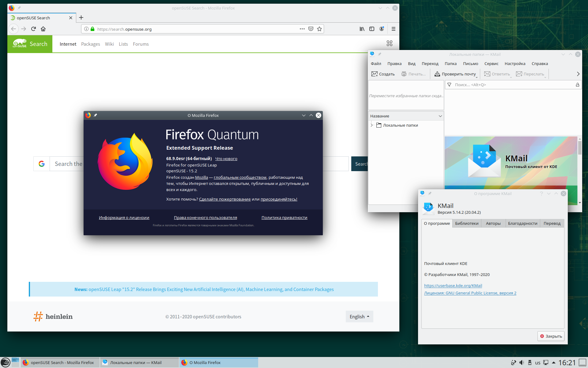Open Firefox Library icon

click(362, 29)
